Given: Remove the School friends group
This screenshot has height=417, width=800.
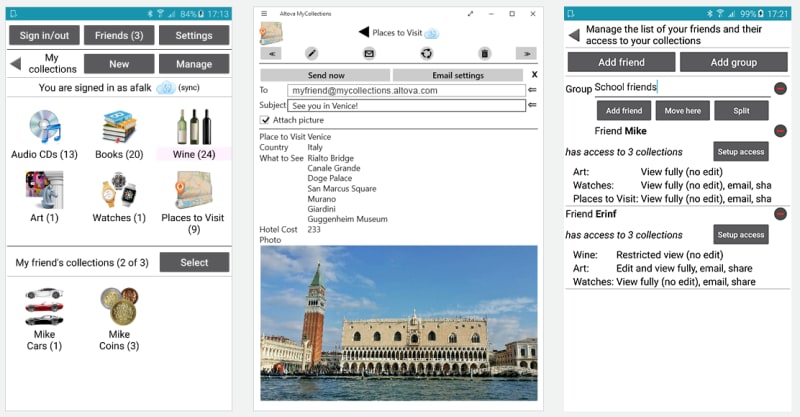Looking at the screenshot, I should click(780, 88).
